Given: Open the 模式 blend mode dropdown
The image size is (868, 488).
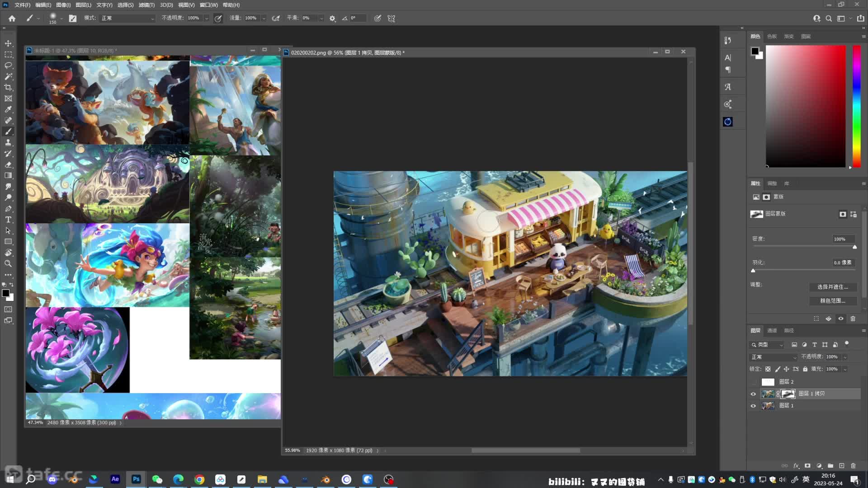Looking at the screenshot, I should (x=128, y=18).
